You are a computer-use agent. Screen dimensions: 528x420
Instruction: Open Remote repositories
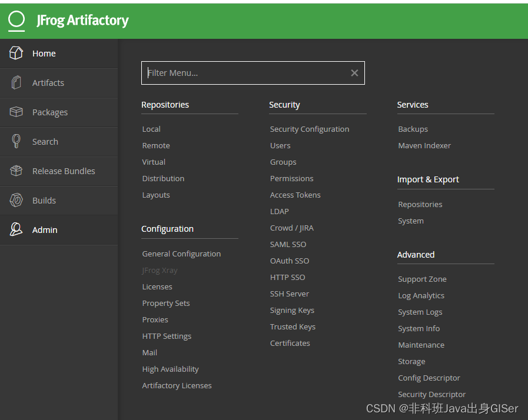tap(156, 146)
